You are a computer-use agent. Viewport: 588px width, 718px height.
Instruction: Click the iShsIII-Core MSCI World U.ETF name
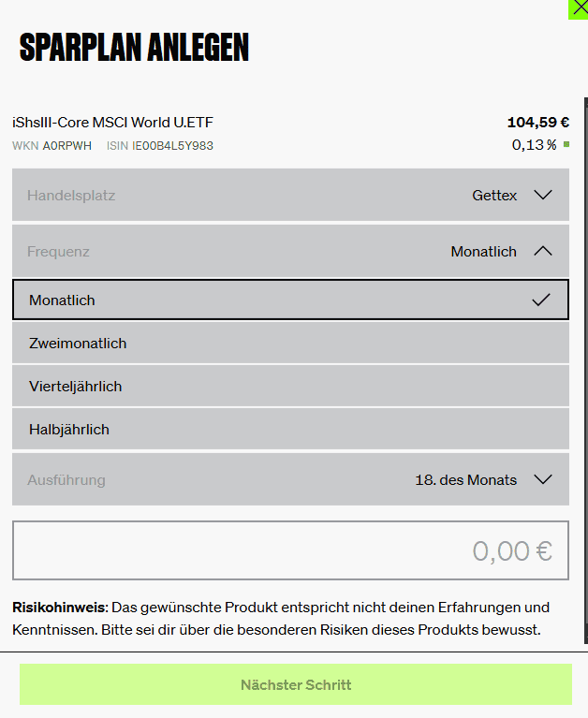(x=112, y=123)
